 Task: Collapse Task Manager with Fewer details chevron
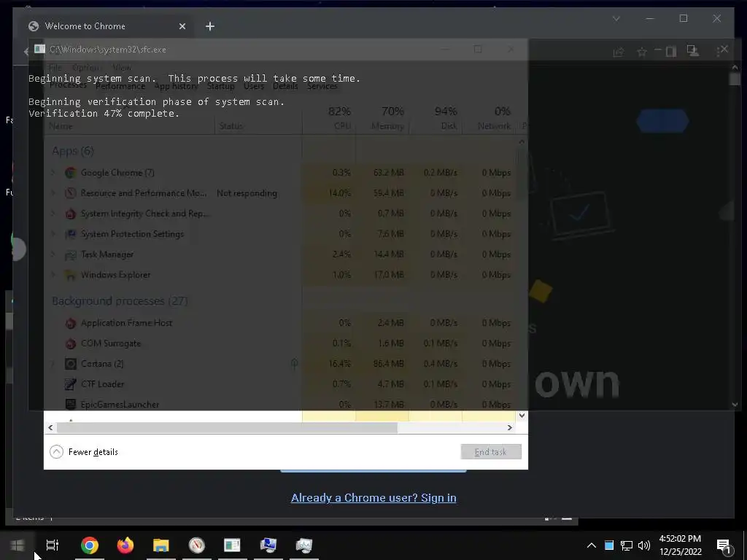pyautogui.click(x=56, y=452)
